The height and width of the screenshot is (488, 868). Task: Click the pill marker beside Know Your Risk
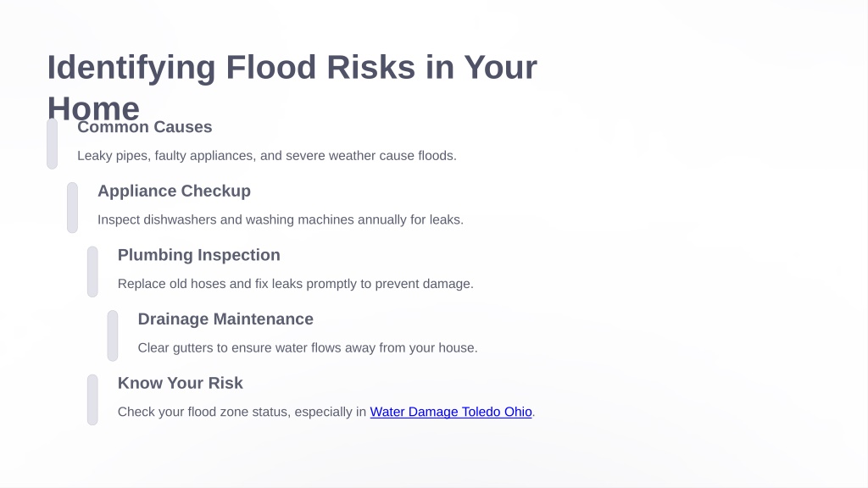92,400
